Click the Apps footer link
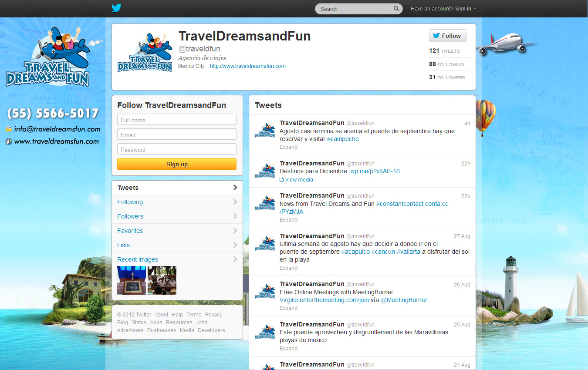Image resolution: width=588 pixels, height=370 pixels. coord(156,323)
